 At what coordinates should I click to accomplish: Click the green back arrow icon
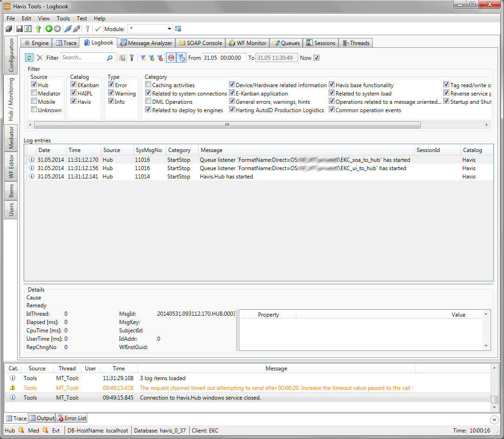[49, 29]
